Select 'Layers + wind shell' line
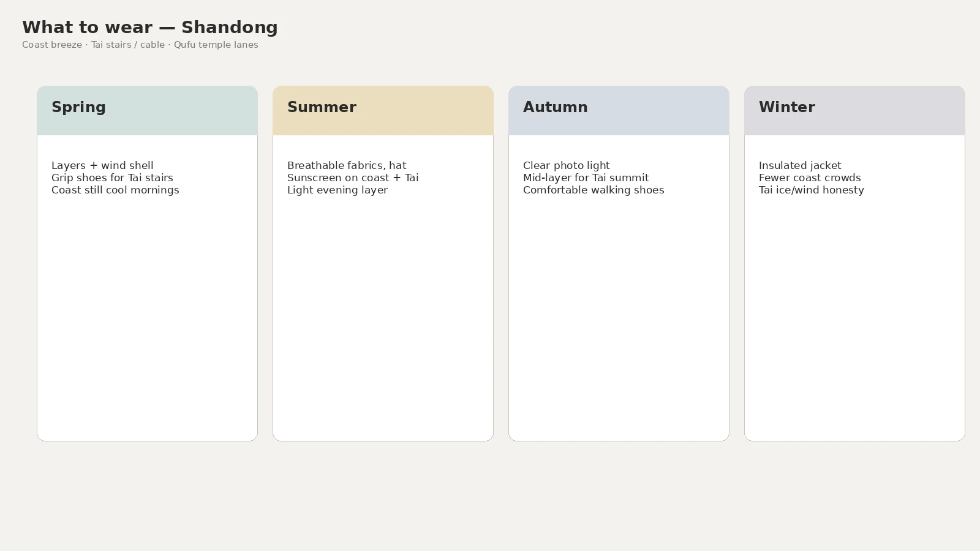The height and width of the screenshot is (551, 980). (102, 165)
